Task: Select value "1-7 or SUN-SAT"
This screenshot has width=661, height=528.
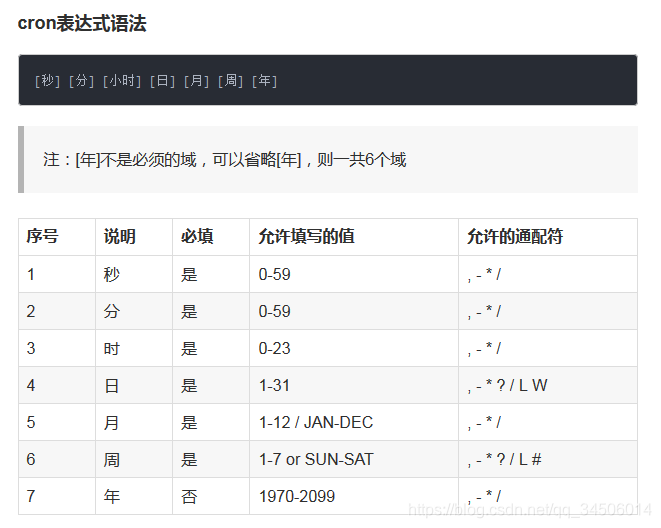Action: coord(316,459)
